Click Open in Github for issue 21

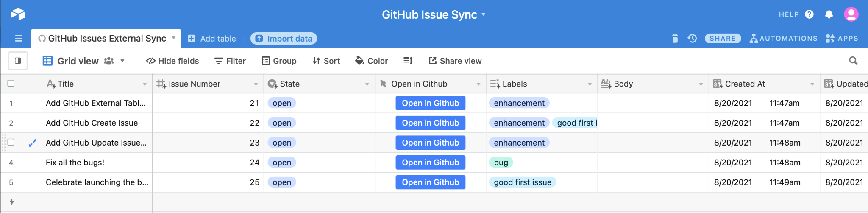point(431,103)
